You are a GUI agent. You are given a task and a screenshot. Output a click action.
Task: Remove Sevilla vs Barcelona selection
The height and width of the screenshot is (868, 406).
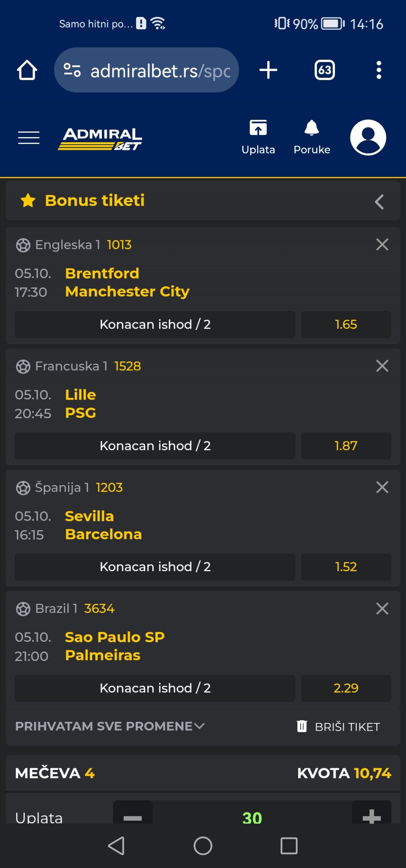coord(382,487)
